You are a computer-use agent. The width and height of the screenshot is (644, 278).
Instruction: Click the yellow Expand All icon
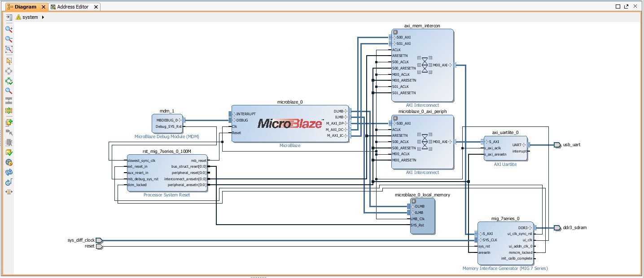(9, 111)
